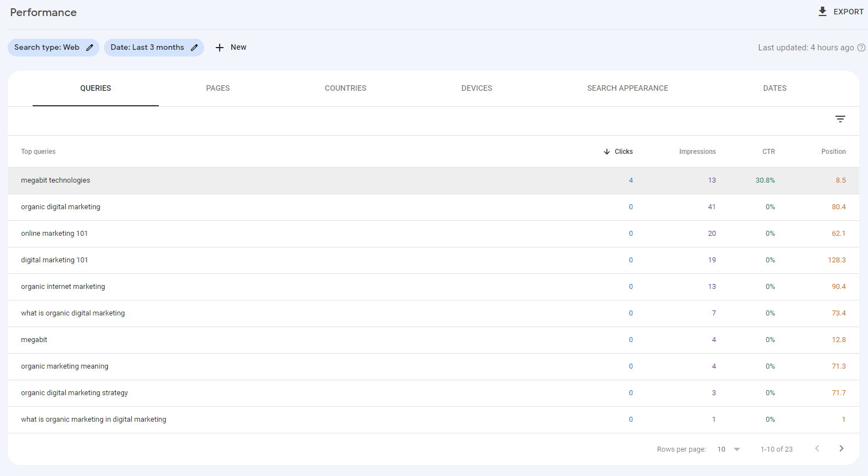Go to previous page of results
The image size is (868, 476).
pyautogui.click(x=817, y=449)
